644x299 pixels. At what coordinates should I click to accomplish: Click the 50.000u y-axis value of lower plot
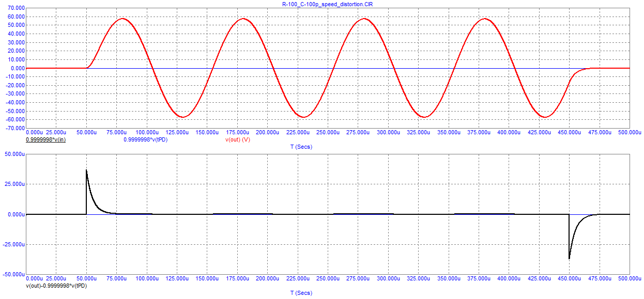[13, 154]
